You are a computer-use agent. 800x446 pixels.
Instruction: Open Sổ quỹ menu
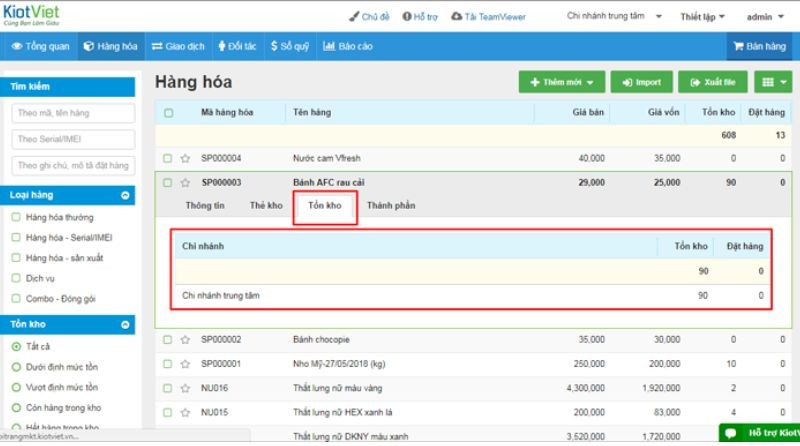coord(289,46)
